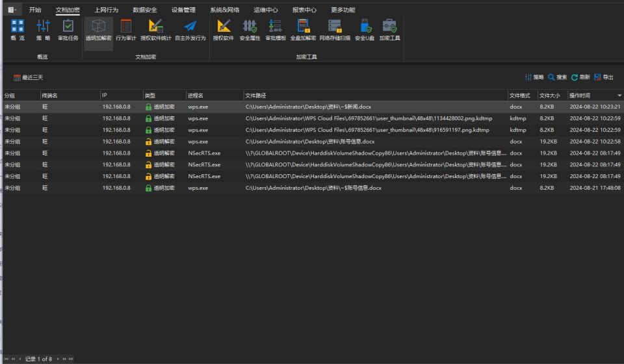Sort by the 分组 column header
The height and width of the screenshot is (364, 624).
coord(21,96)
